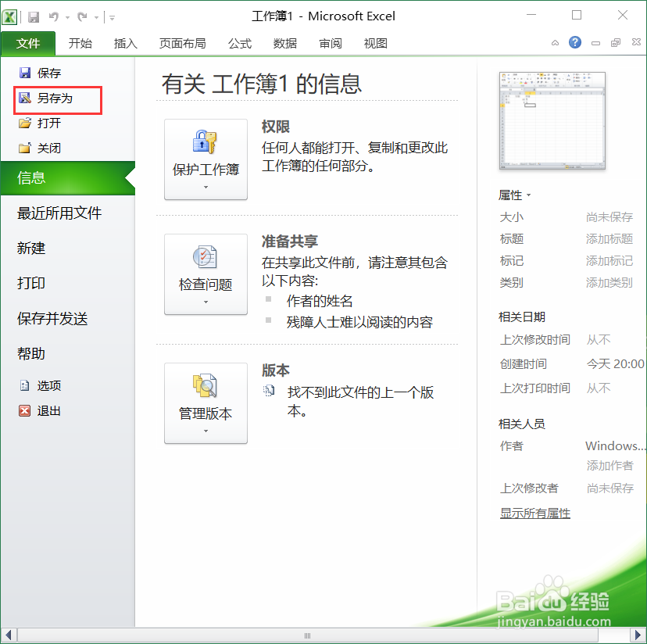Click 退出 to exit Excel
This screenshot has width=647, height=644.
coord(41,411)
